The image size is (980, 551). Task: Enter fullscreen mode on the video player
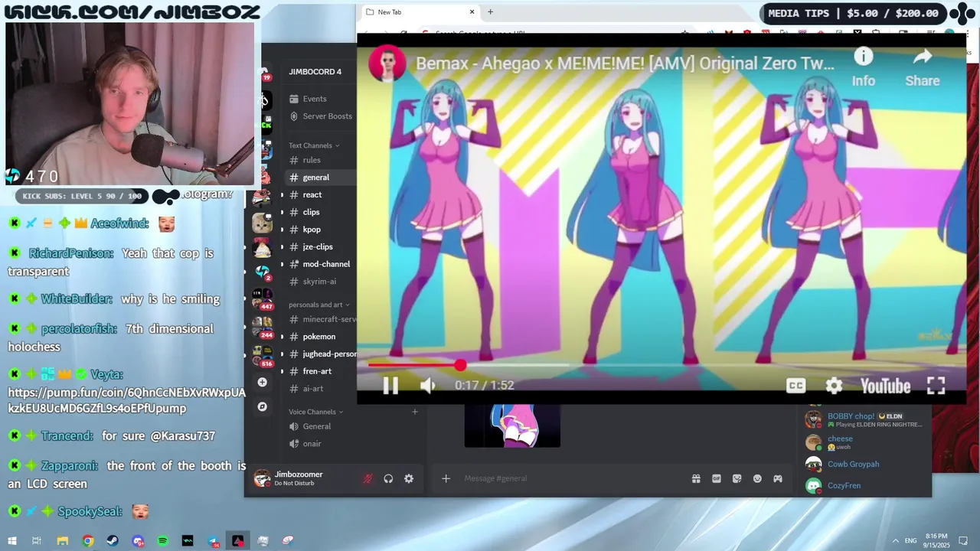(x=936, y=385)
